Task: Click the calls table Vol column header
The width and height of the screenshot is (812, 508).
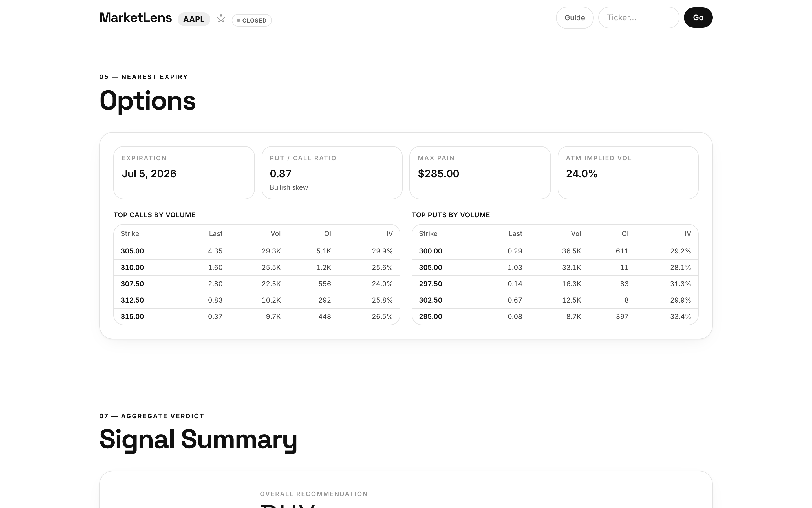Action: [x=275, y=233]
